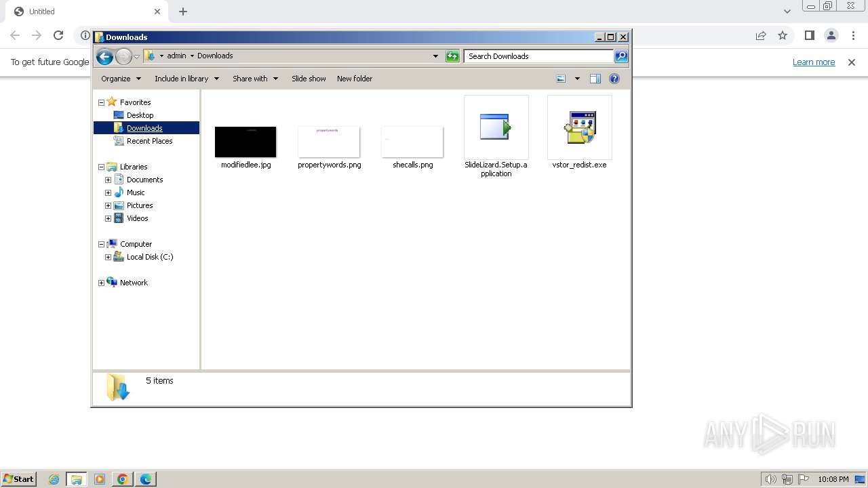Image resolution: width=868 pixels, height=488 pixels.
Task: Select Local Disk (C:) in tree
Action: point(150,257)
